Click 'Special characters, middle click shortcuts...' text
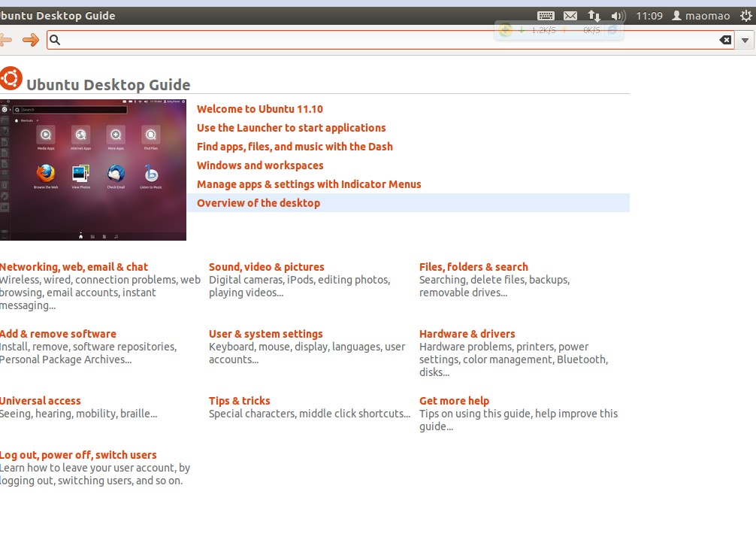Screen dimensions: 756x546 310,414
